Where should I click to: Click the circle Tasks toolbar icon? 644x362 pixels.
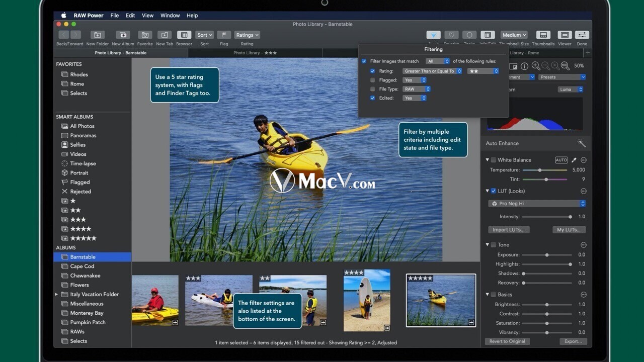[469, 35]
